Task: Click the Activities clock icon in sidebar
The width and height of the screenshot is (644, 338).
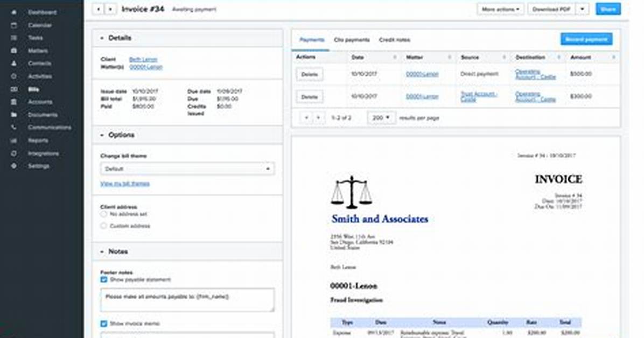Action: (x=14, y=76)
